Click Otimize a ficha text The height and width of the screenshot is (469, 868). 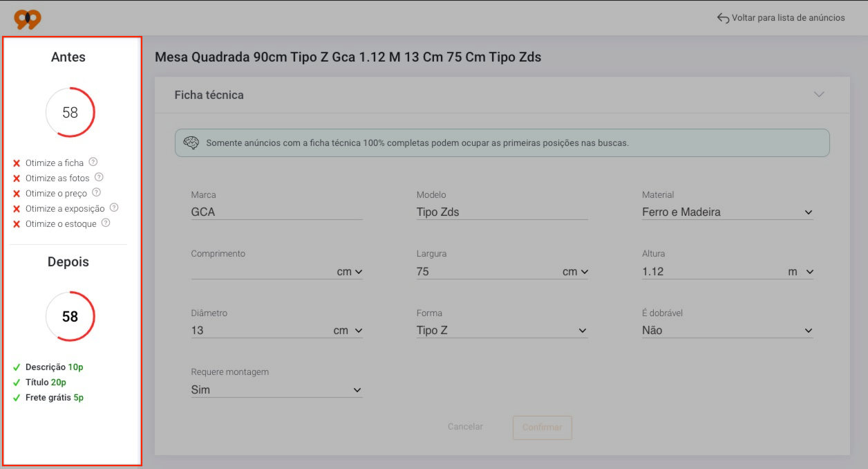[x=55, y=163]
